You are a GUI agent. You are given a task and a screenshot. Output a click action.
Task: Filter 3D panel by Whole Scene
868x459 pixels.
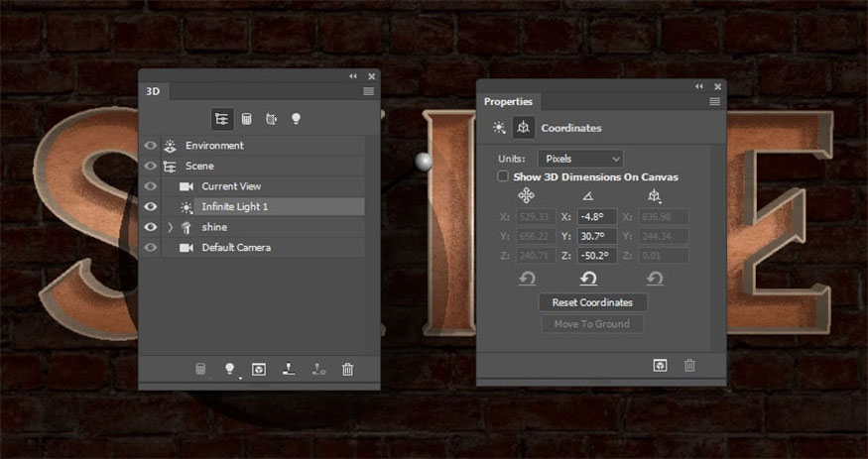point(221,119)
